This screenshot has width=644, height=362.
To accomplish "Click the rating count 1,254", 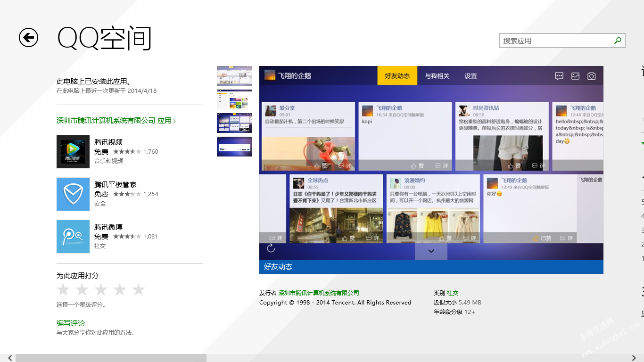I will 151,194.
